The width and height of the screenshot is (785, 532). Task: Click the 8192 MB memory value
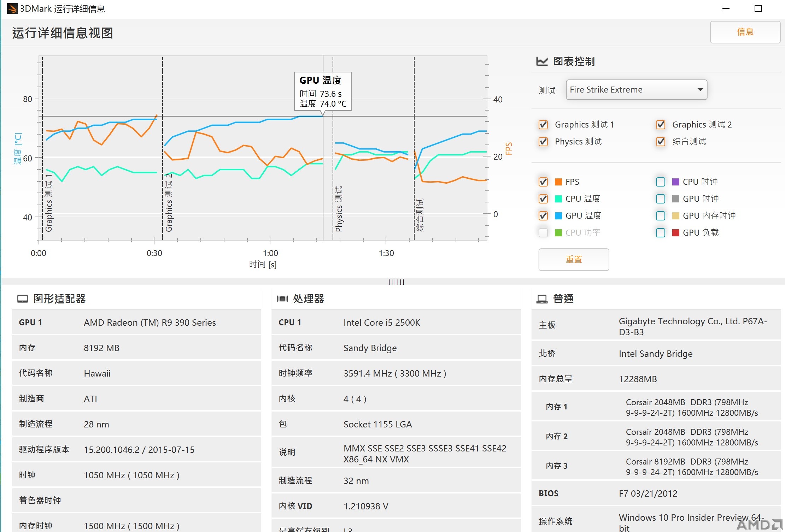(x=101, y=348)
